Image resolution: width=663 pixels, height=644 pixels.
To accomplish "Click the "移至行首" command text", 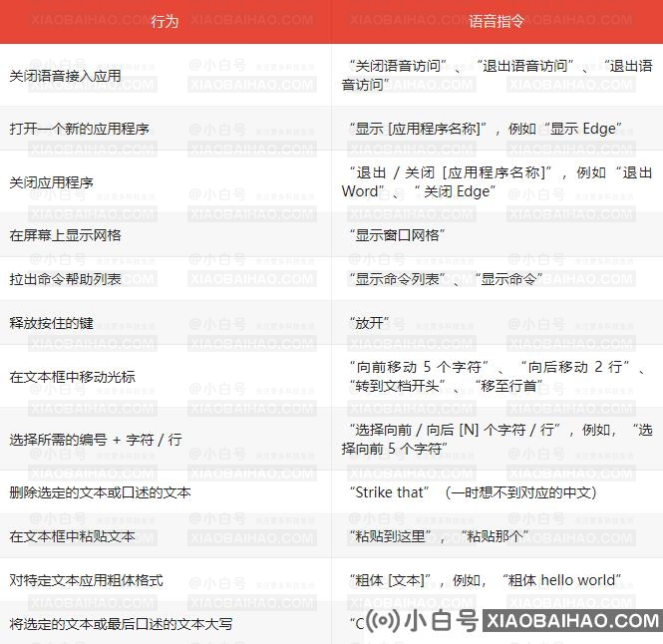I will tap(509, 385).
